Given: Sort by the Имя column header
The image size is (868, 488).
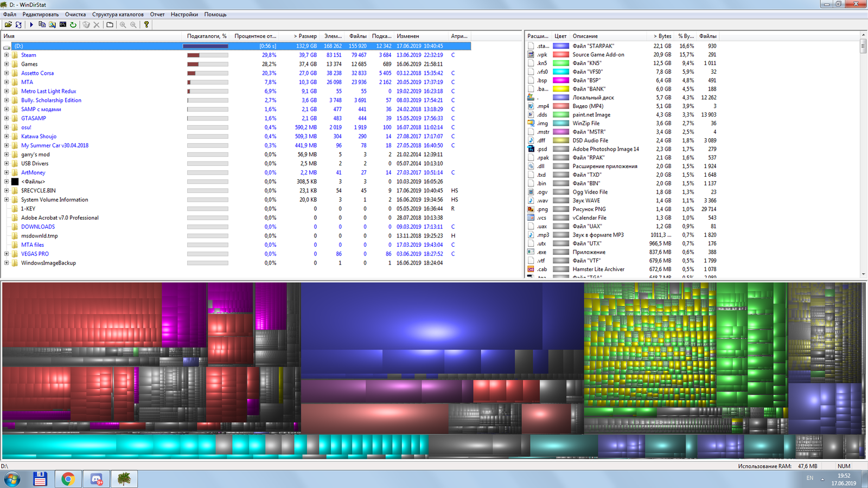Looking at the screenshot, I should click(x=92, y=36).
